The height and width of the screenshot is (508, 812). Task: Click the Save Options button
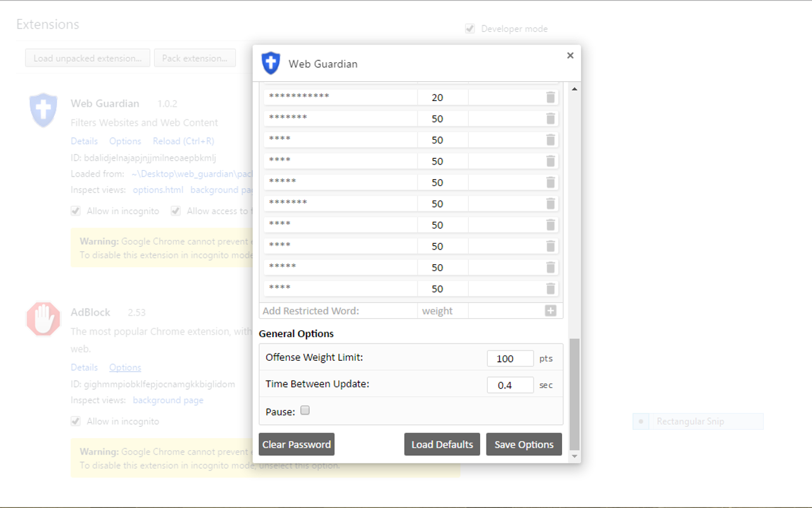[x=524, y=444]
